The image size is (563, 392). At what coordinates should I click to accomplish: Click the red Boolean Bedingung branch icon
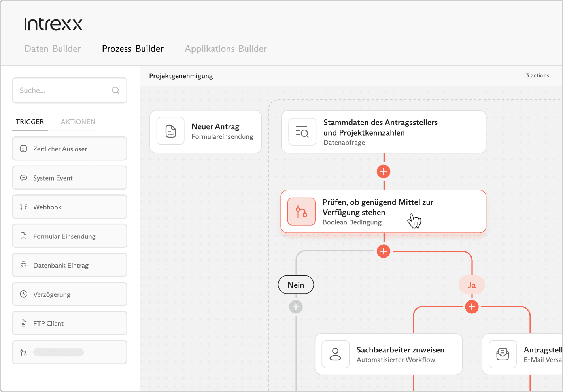click(301, 212)
